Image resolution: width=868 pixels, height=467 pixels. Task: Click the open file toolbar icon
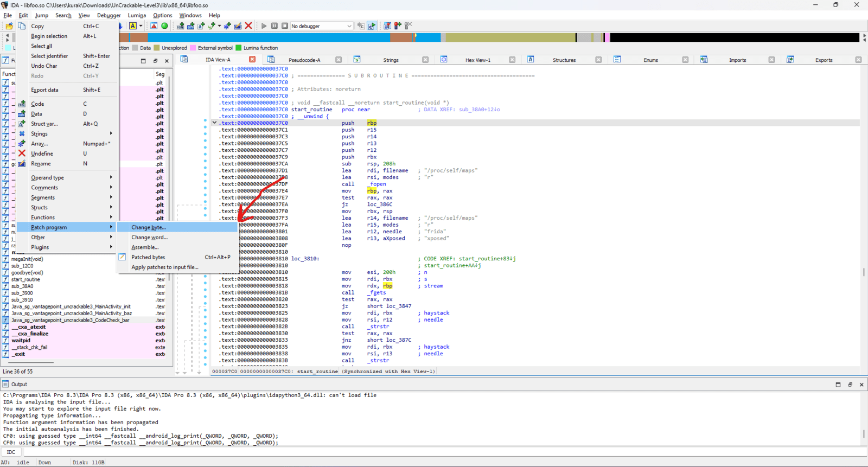pyautogui.click(x=9, y=26)
